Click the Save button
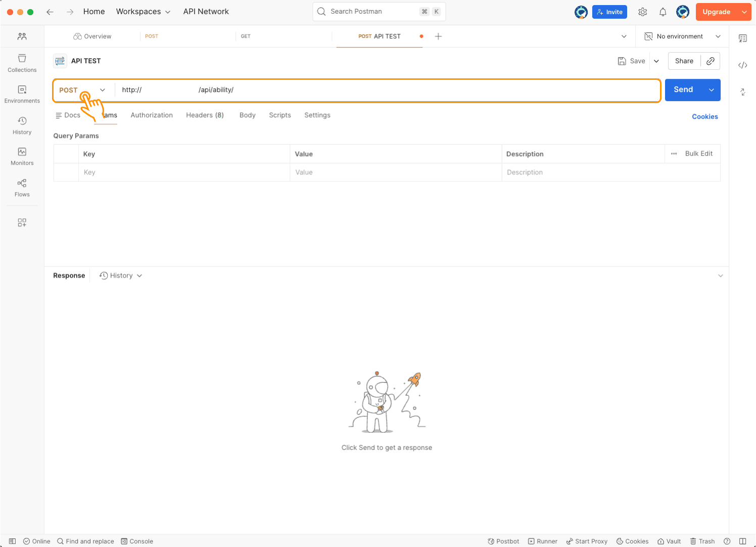This screenshot has height=547, width=756. [632, 61]
